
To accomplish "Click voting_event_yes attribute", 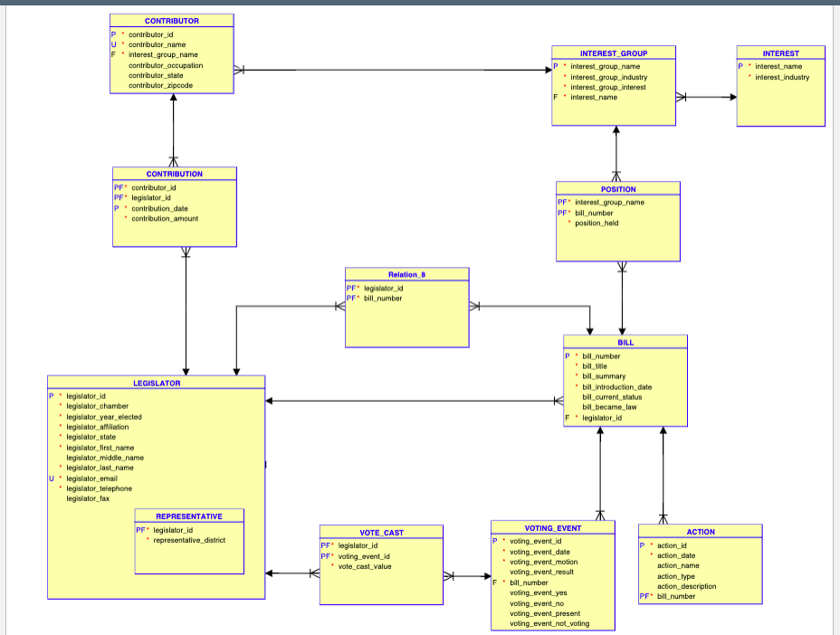I will [x=539, y=592].
